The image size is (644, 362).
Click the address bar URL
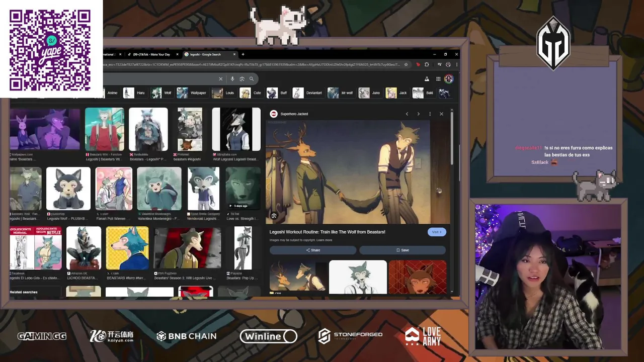point(252,64)
